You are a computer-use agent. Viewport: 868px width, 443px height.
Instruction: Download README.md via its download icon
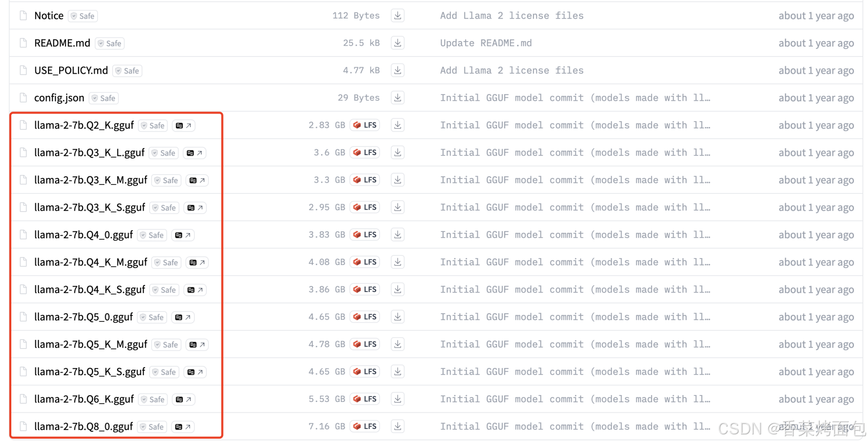397,43
